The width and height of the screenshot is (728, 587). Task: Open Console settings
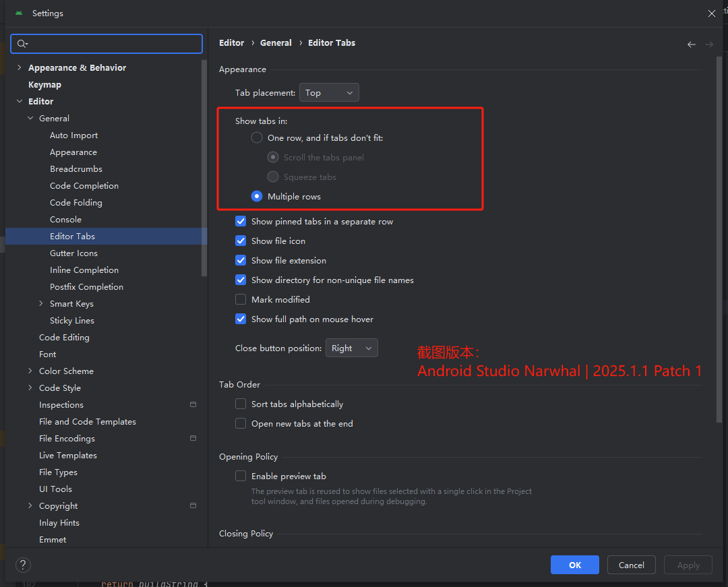(x=65, y=219)
